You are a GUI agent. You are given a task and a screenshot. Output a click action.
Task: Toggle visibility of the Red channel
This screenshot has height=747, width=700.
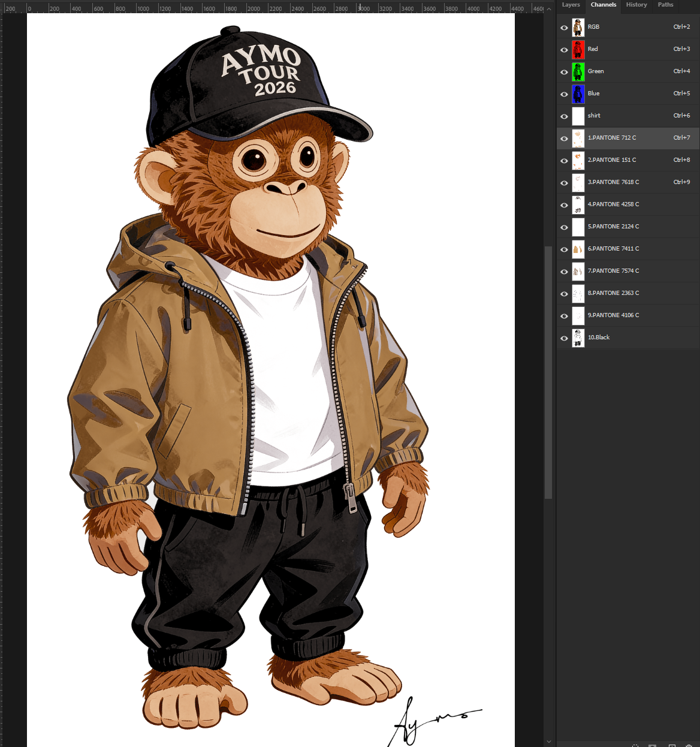click(x=564, y=50)
